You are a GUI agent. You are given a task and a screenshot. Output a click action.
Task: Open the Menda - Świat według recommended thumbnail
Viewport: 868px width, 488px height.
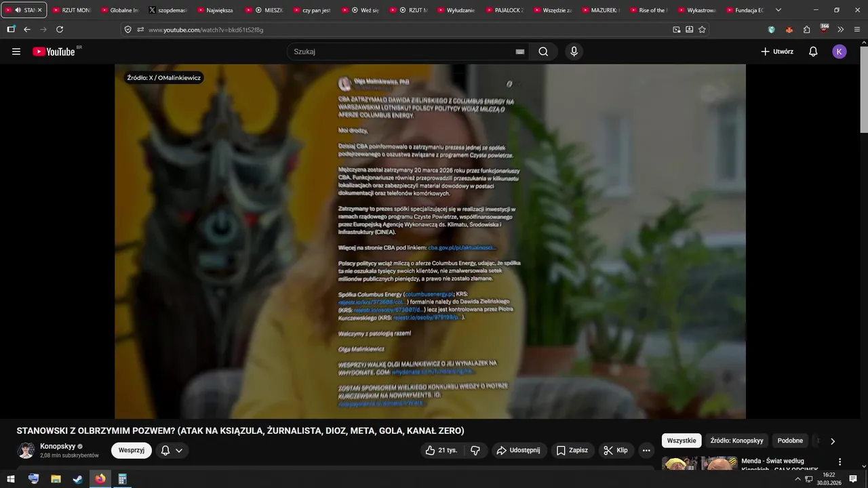(x=699, y=463)
